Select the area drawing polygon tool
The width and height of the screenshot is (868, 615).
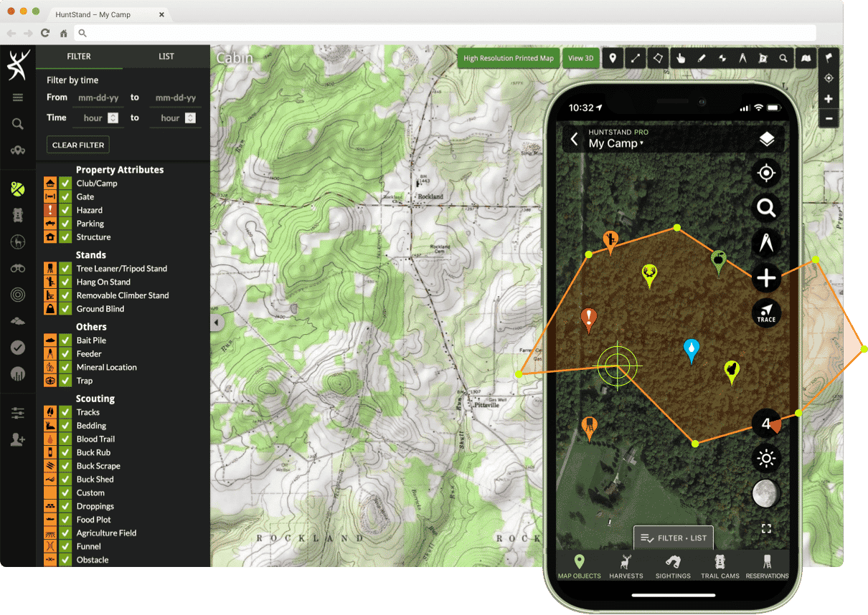pos(658,58)
